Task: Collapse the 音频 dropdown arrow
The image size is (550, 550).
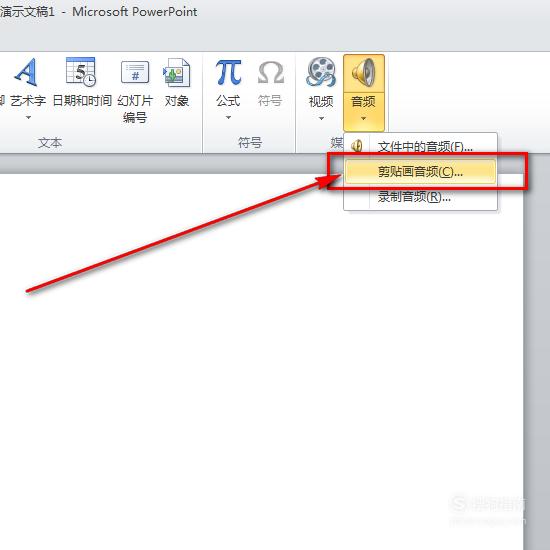Action: [x=364, y=119]
